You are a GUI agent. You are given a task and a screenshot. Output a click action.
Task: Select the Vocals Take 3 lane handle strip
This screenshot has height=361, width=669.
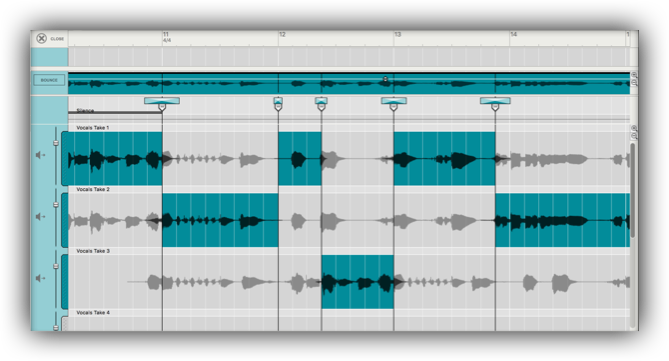[65, 282]
